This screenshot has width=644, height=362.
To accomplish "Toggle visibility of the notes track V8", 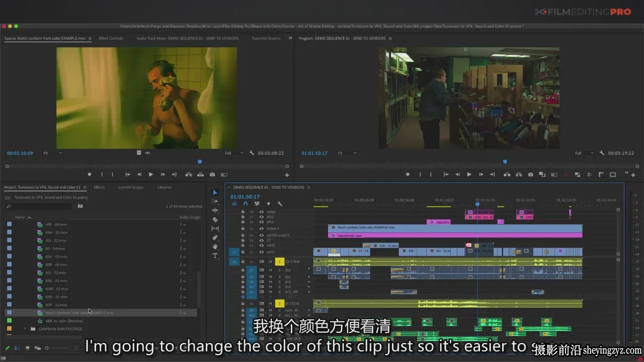I will click(x=261, y=212).
